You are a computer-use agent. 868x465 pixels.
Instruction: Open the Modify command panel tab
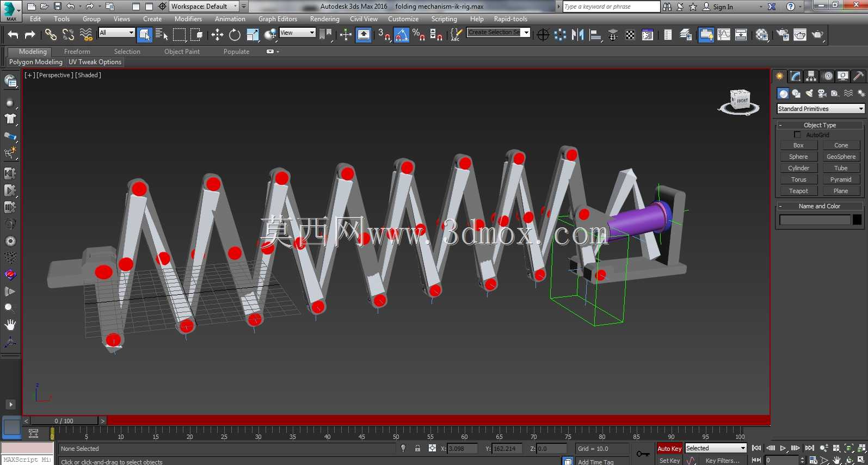click(x=796, y=76)
